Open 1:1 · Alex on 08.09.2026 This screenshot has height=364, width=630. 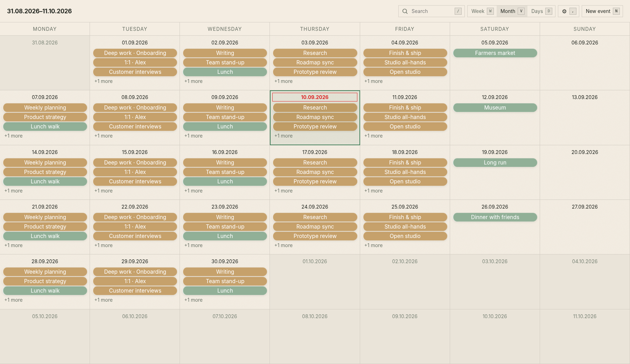135,117
